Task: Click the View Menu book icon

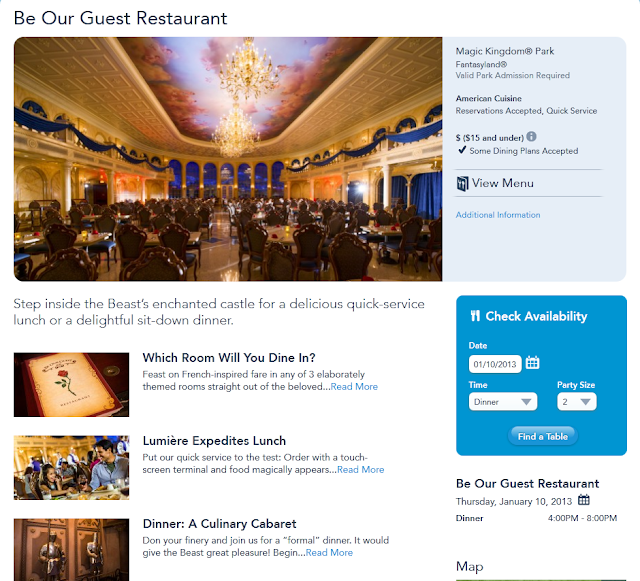Action: (462, 184)
